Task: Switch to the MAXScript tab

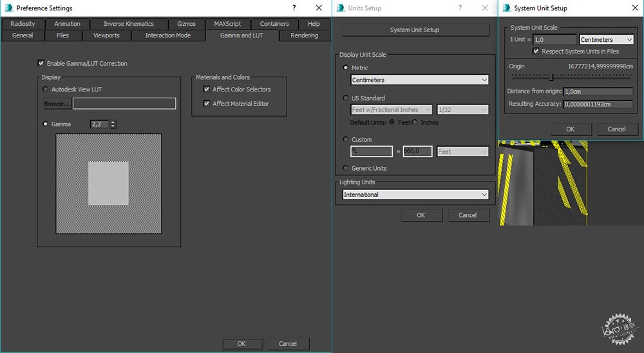Action: (227, 24)
